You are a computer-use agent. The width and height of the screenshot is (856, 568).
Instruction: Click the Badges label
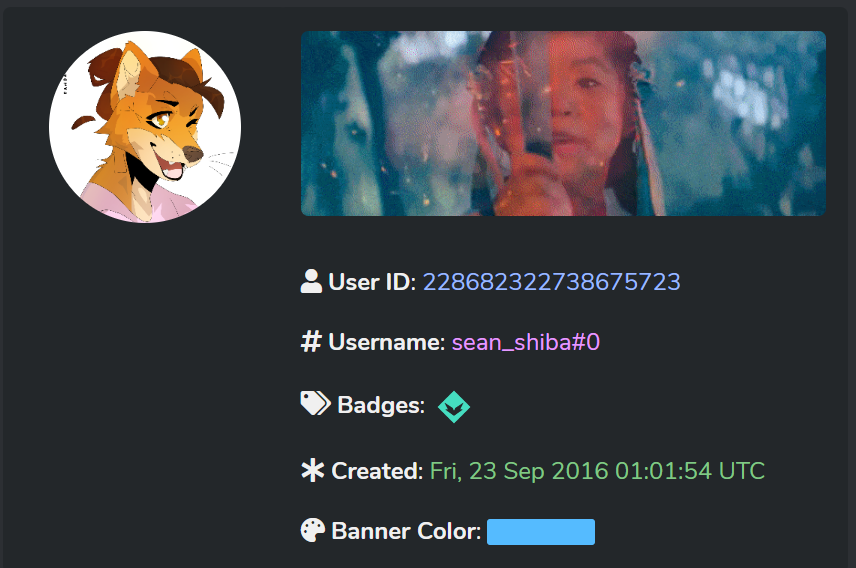(381, 405)
